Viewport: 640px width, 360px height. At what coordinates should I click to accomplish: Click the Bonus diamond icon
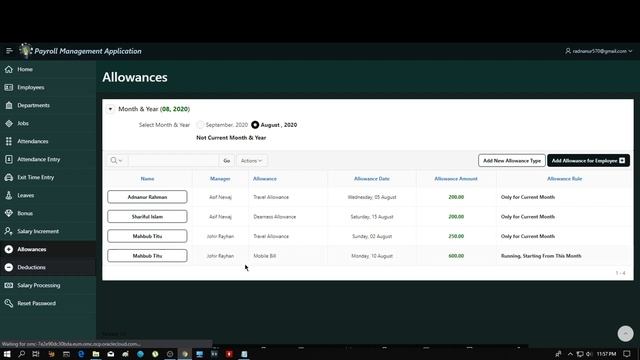coord(9,213)
